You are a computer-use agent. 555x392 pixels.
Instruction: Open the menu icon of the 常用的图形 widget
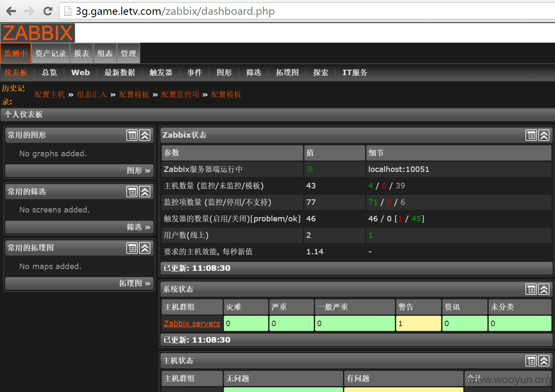pyautogui.click(x=132, y=135)
